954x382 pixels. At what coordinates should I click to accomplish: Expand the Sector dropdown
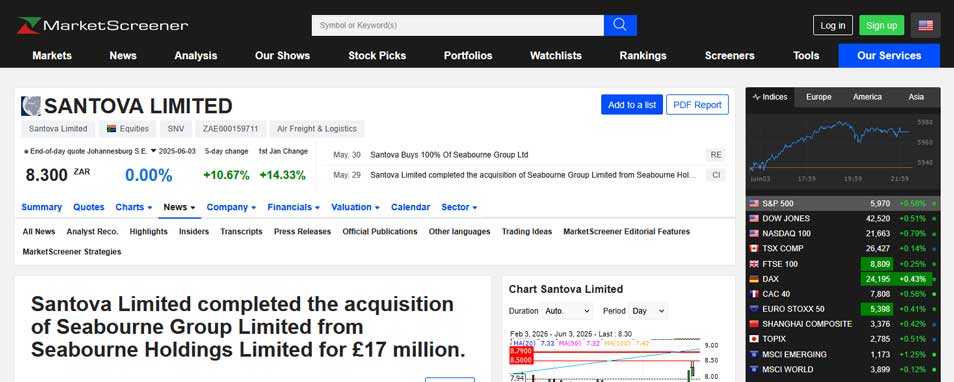click(459, 207)
